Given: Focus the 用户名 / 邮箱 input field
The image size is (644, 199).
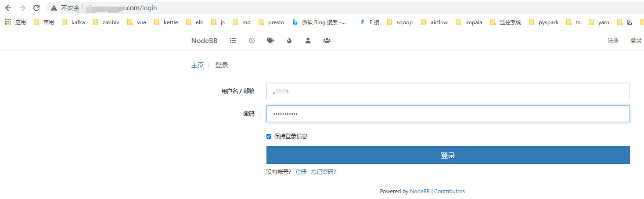Looking at the screenshot, I should click(448, 91).
